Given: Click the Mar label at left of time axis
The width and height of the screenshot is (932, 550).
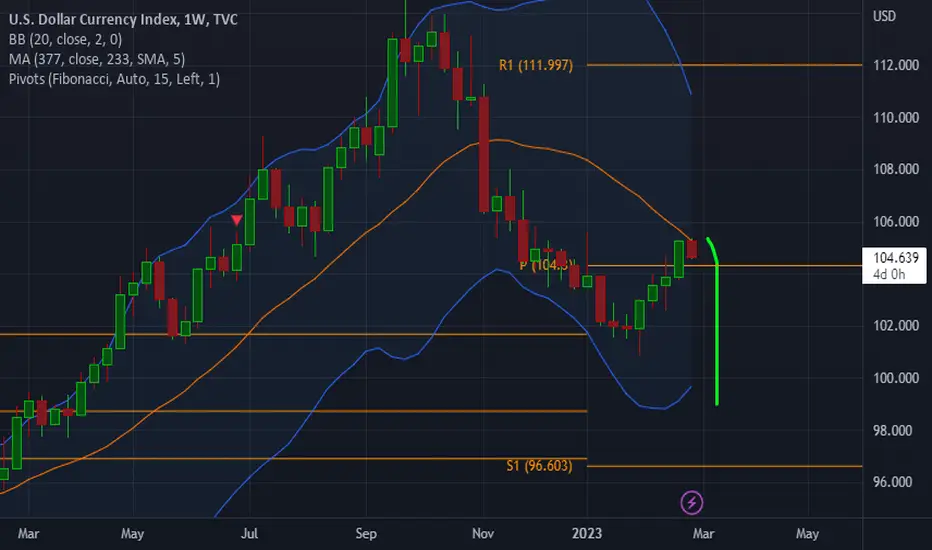Looking at the screenshot, I should pos(28,534).
